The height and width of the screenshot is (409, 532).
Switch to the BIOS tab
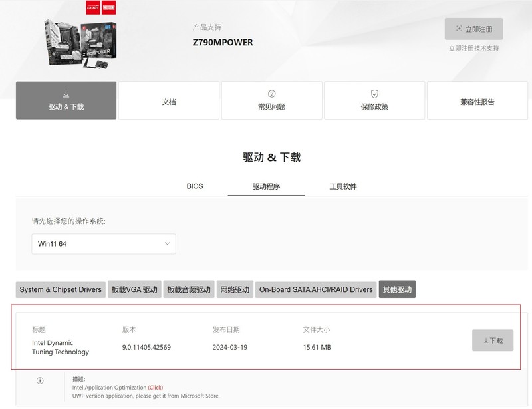195,186
